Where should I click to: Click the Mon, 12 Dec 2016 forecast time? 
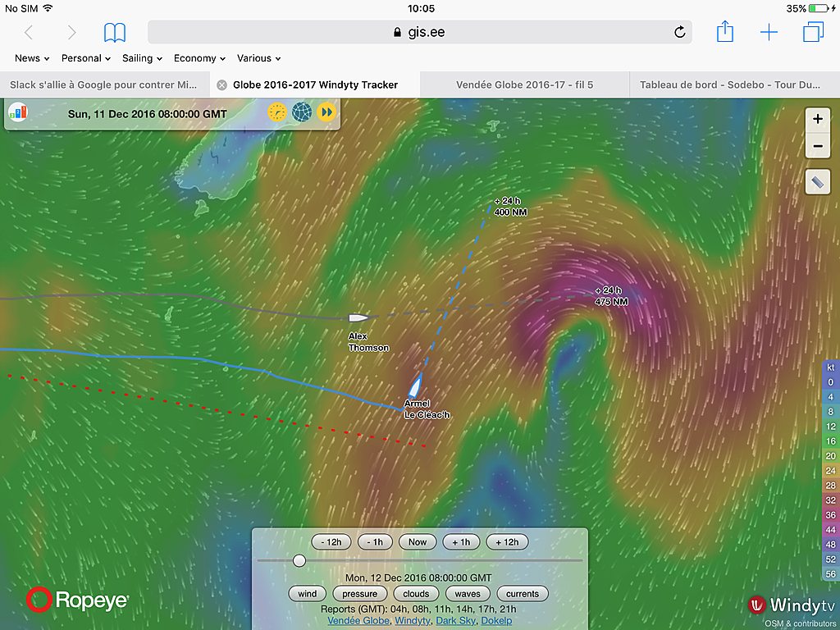418,578
